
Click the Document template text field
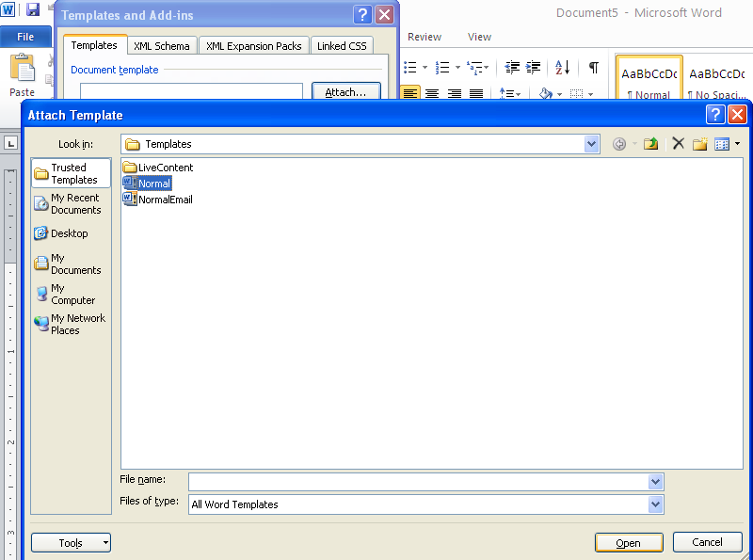[192, 91]
